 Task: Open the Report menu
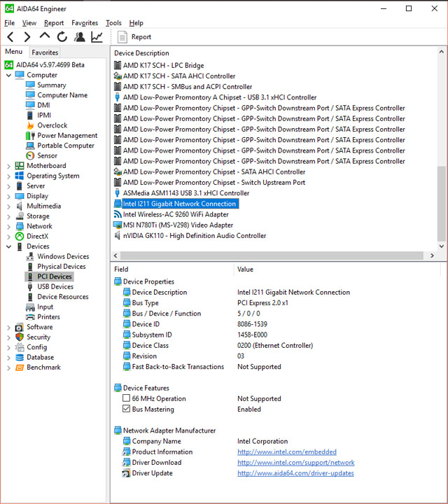[54, 23]
